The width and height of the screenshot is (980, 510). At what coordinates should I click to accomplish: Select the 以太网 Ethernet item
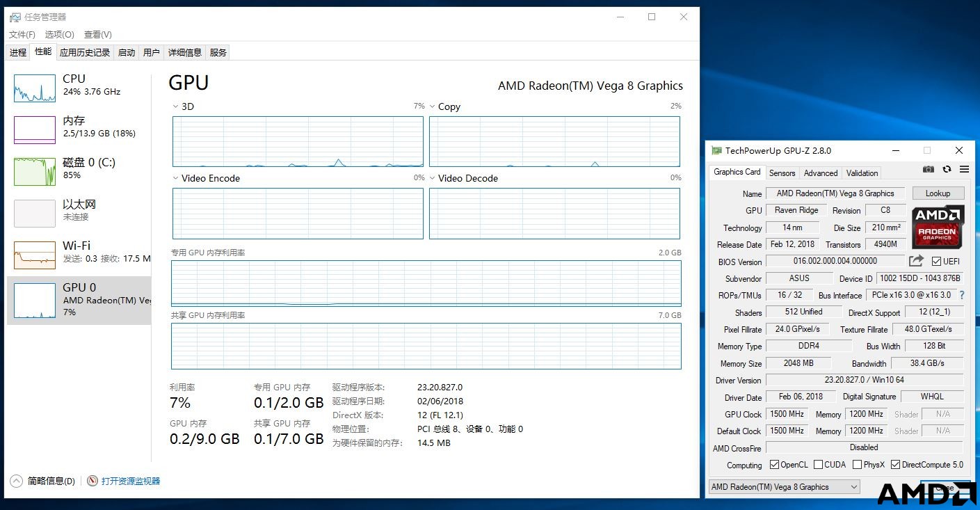[x=79, y=214]
